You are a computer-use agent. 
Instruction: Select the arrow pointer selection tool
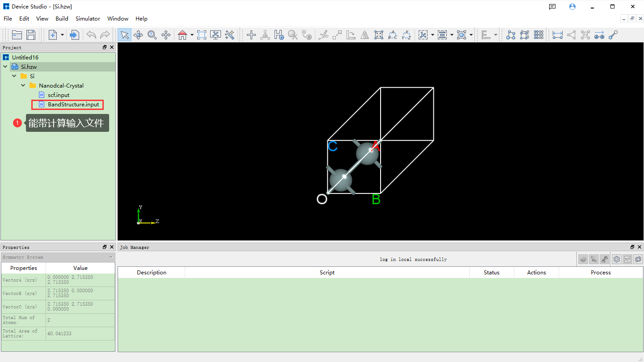tap(125, 35)
